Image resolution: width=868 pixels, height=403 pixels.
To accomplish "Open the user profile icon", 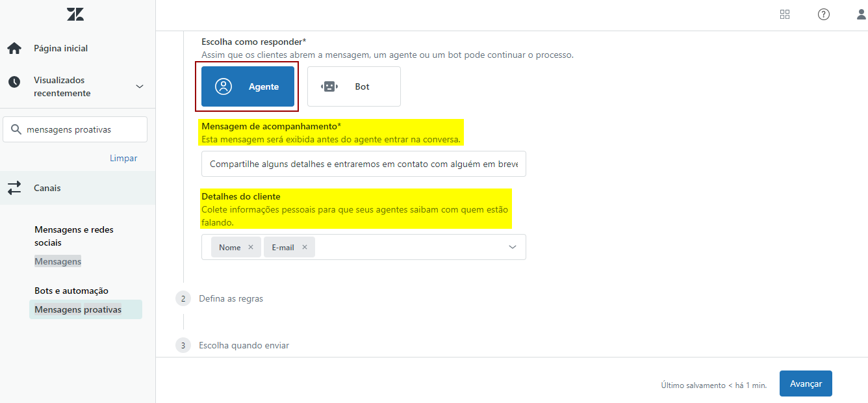I will pos(861,14).
